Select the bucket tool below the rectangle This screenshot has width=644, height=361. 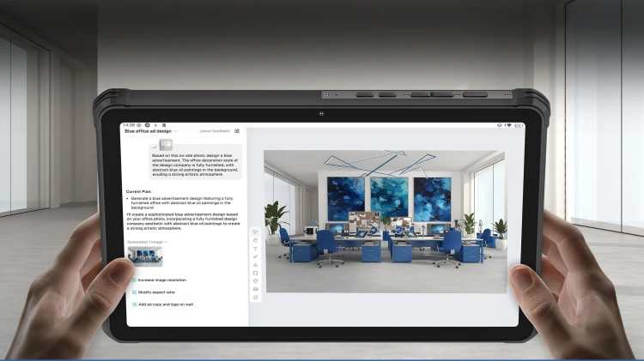coord(255,281)
